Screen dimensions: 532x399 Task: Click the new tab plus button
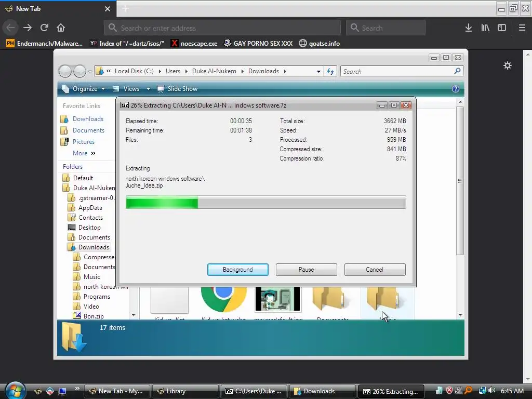coord(125,8)
